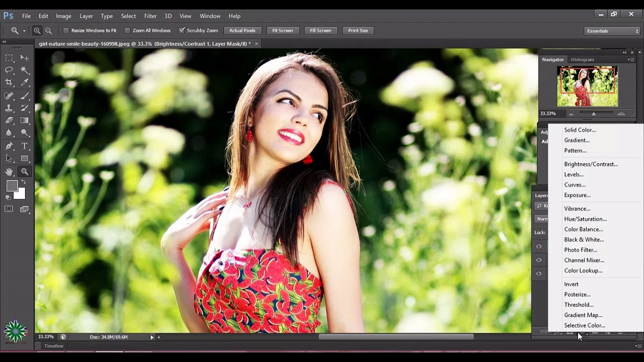This screenshot has height=362, width=644.
Task: Select the Brush tool
Action: (25, 96)
